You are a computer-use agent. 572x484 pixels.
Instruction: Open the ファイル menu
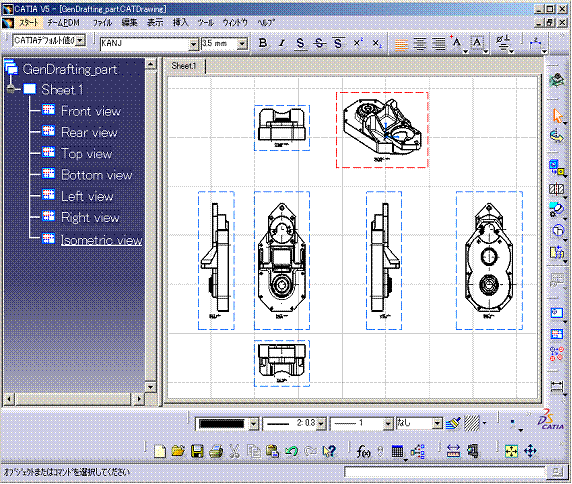[102, 23]
